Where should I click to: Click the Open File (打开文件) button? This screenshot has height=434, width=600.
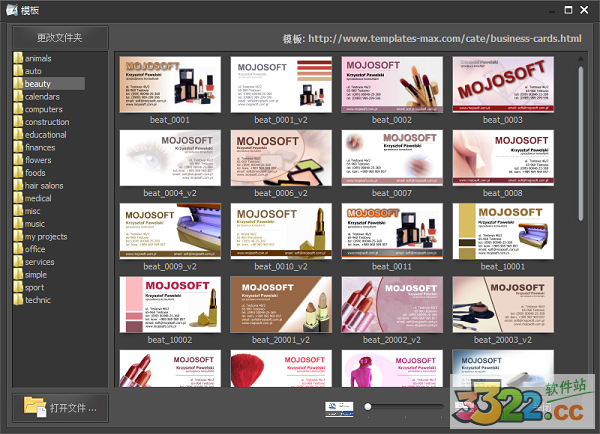(x=60, y=408)
